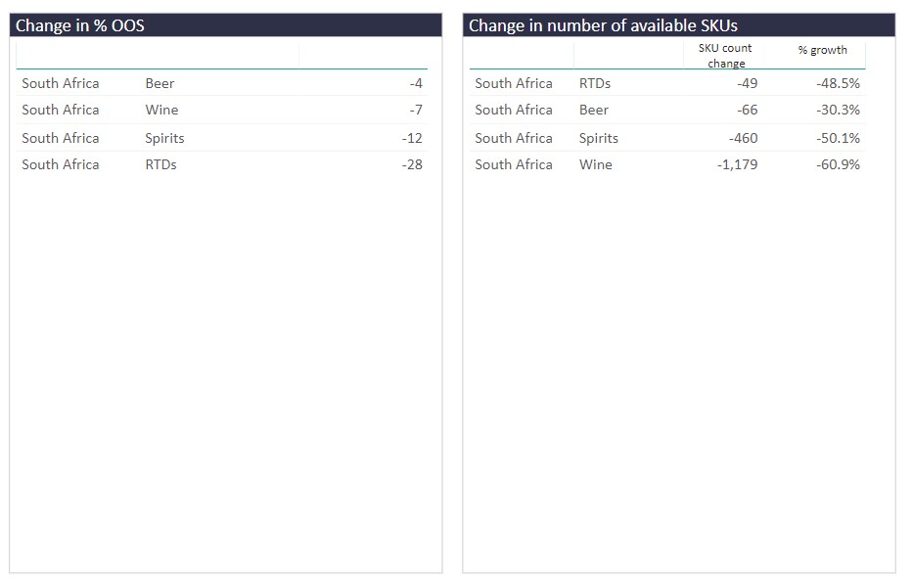Click the -30.3% growth value for Beer
Viewport: 912px width, 588px height.
[x=838, y=110]
